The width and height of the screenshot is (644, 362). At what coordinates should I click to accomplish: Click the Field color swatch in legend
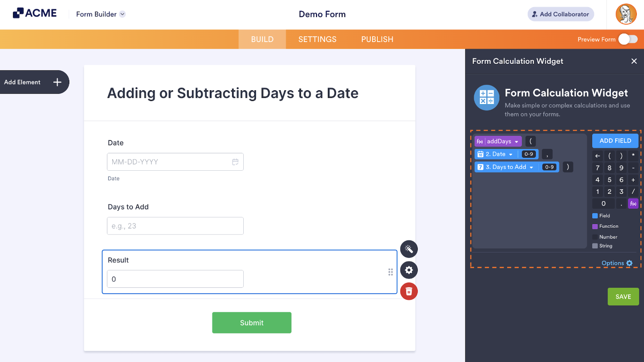[596, 215]
